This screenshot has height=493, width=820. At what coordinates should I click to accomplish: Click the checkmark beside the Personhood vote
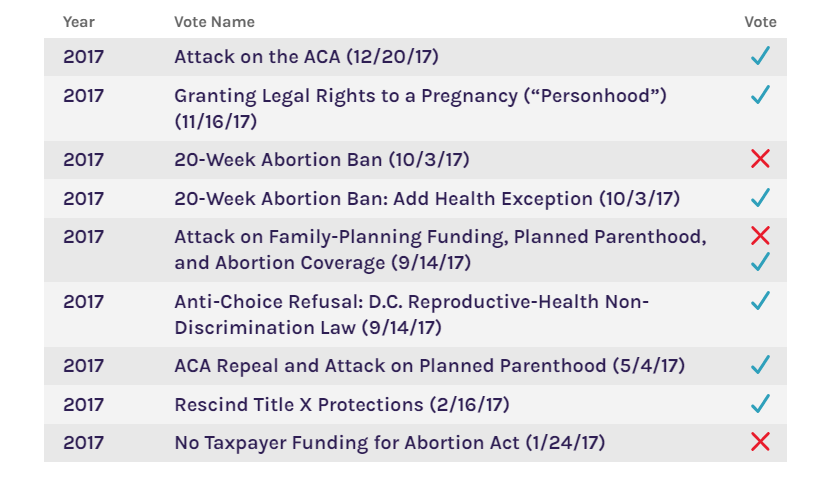pyautogui.click(x=760, y=95)
